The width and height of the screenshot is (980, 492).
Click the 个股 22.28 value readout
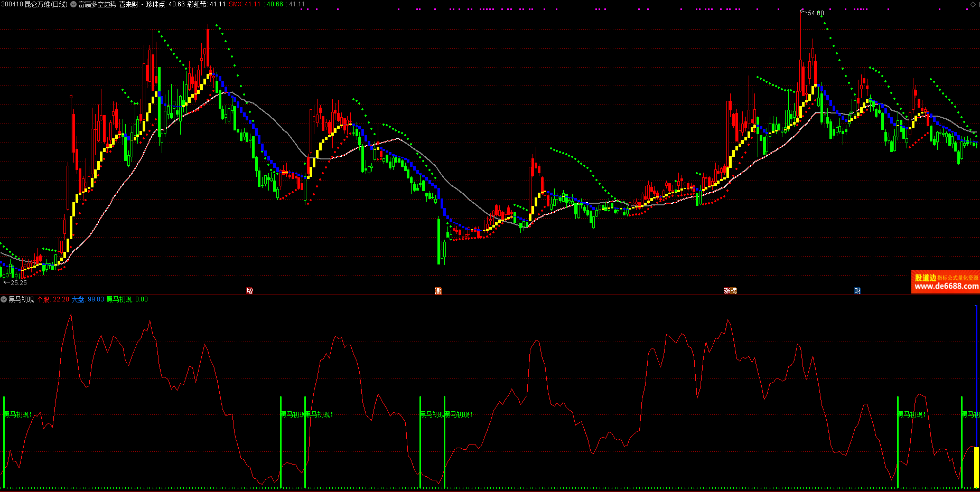53,299
